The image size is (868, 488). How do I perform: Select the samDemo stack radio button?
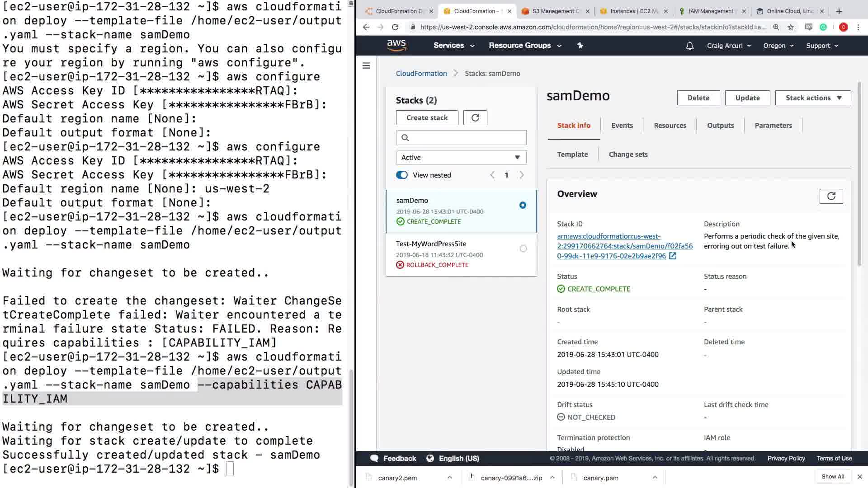click(x=523, y=205)
